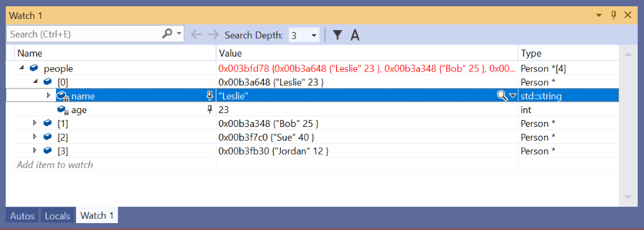Viewport: 644px width, 230px height.
Task: Click the Person * type for [3]
Action: tap(538, 151)
